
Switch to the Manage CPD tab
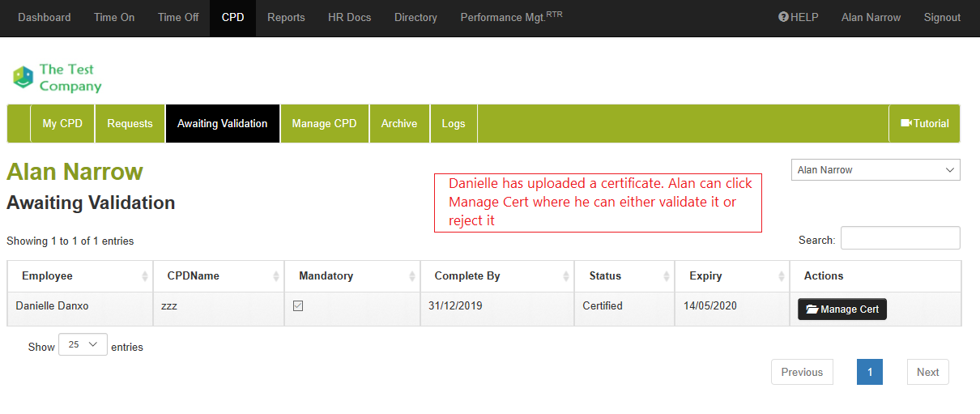pos(324,124)
